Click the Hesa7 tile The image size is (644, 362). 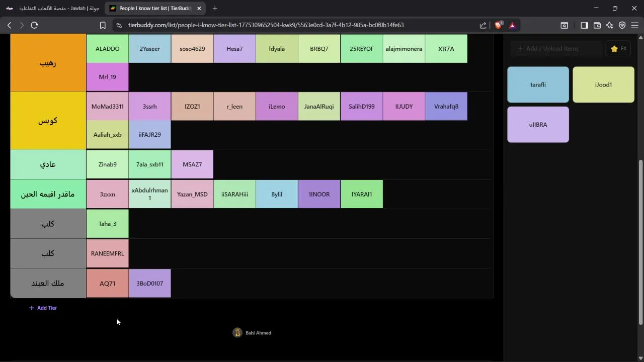pyautogui.click(x=234, y=49)
